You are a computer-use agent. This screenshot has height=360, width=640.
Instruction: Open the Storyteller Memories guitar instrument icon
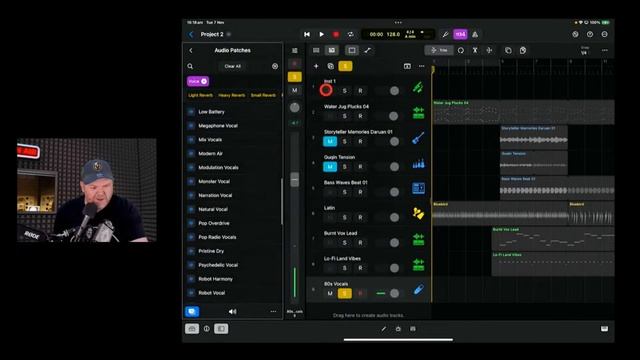pos(418,138)
